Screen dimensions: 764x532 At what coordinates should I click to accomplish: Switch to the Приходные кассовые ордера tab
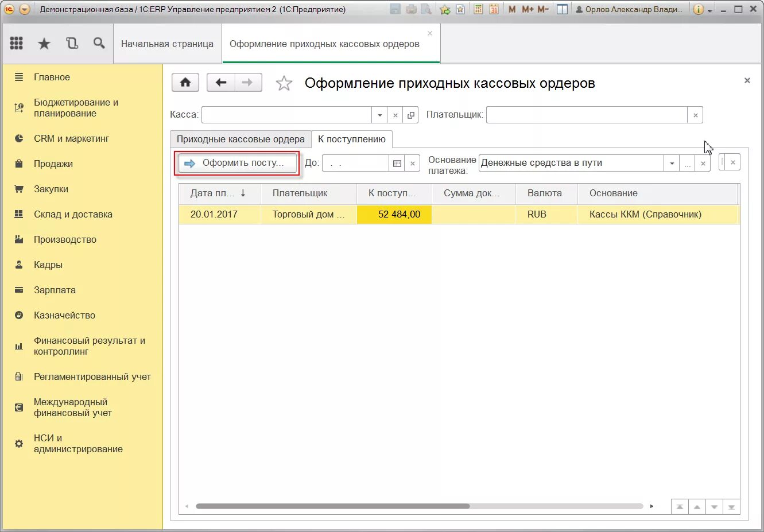(x=241, y=139)
